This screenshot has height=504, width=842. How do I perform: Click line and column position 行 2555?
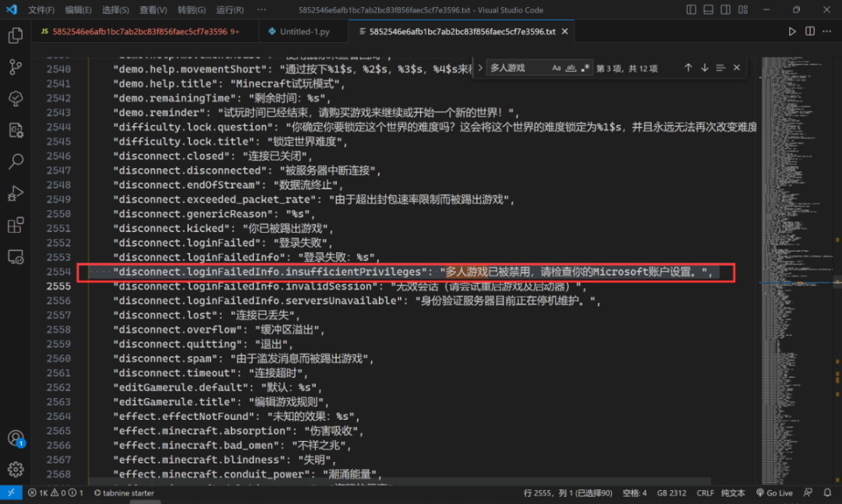tap(568, 493)
